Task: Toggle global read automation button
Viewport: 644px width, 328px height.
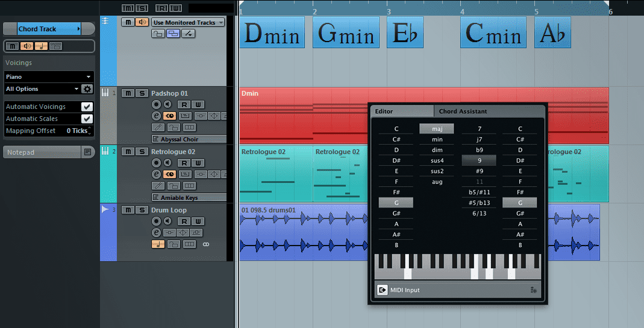Action: tap(162, 8)
